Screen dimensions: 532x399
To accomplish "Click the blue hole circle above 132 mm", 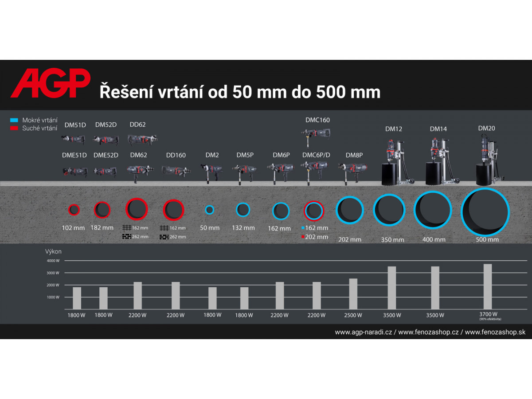I will 243,209.
